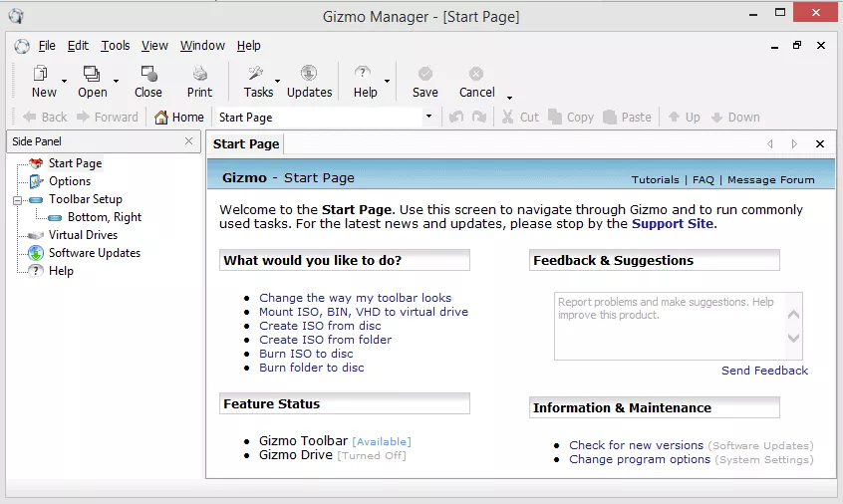Open the Window menu
This screenshot has width=843, height=504.
tap(202, 46)
